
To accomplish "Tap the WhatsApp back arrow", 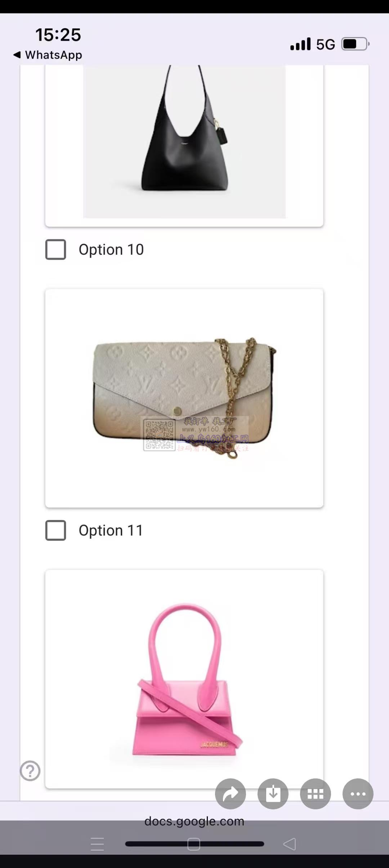I will [17, 55].
